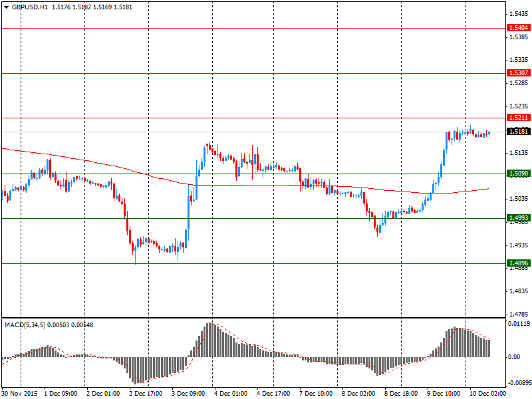532x399 pixels.
Task: Select the red 1.5307 horizontal line
Action: 253,73
